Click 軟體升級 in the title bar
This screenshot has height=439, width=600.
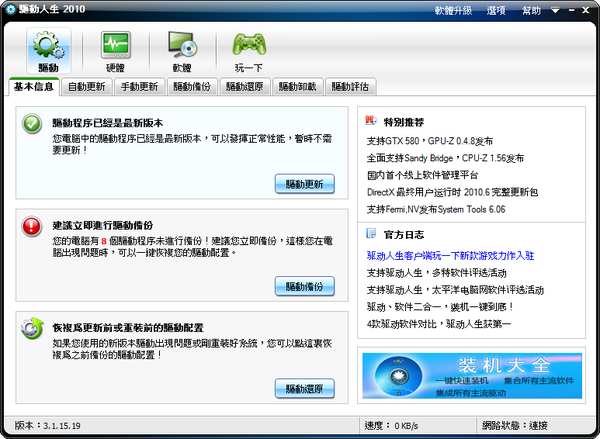[x=452, y=10]
